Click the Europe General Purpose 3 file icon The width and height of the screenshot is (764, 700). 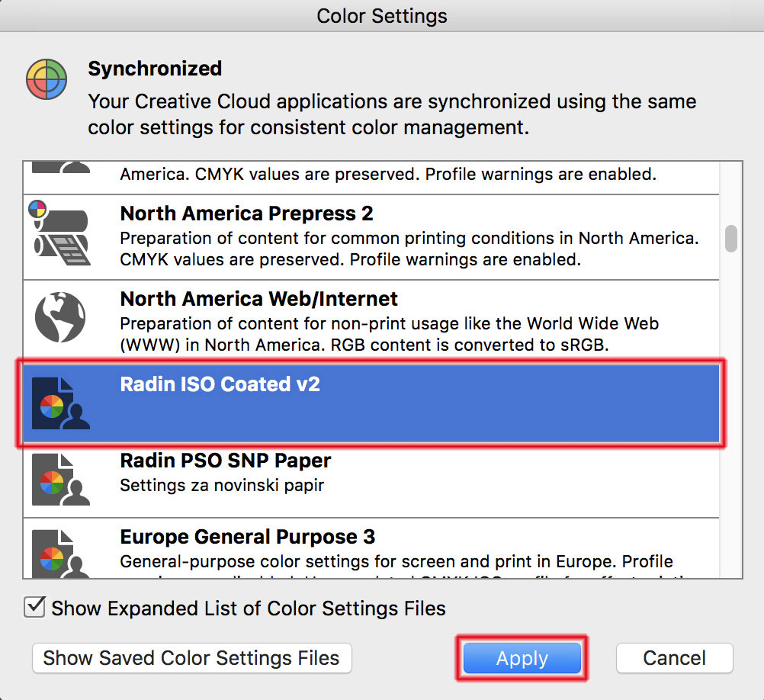60,554
